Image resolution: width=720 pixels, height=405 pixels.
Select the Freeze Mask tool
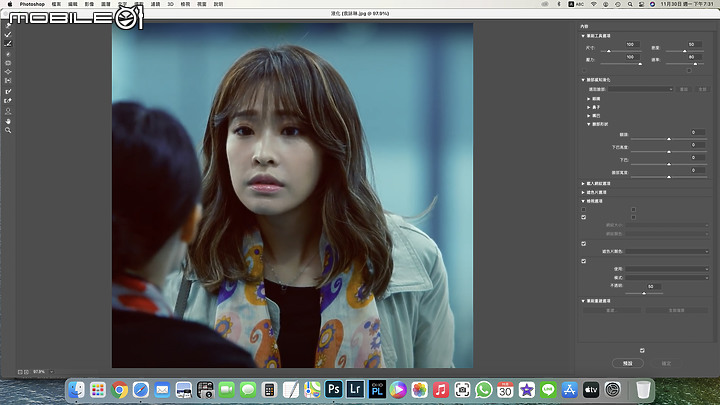[x=8, y=91]
